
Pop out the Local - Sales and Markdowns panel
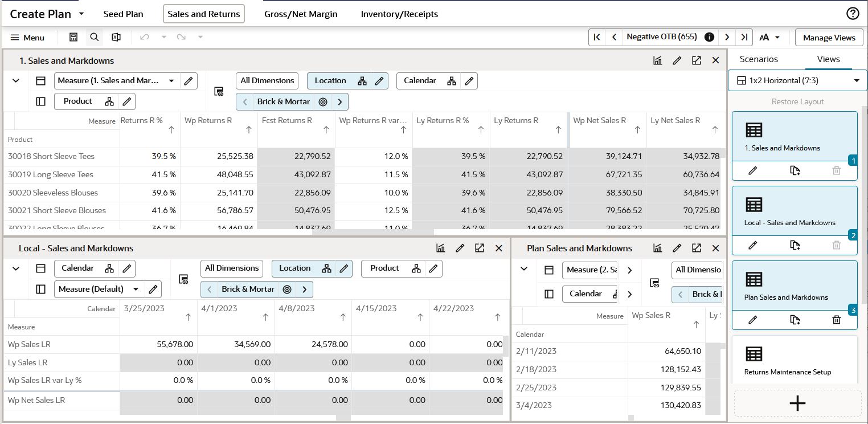(x=480, y=248)
